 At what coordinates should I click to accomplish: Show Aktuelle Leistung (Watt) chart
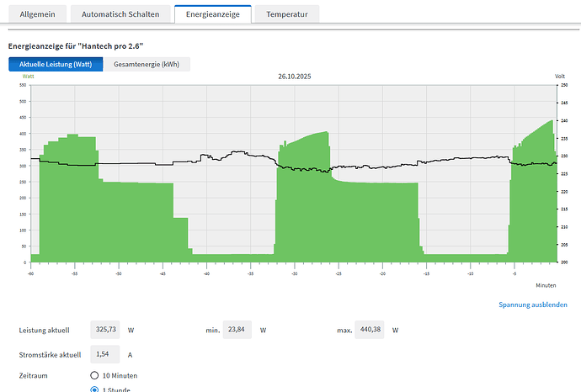point(56,65)
